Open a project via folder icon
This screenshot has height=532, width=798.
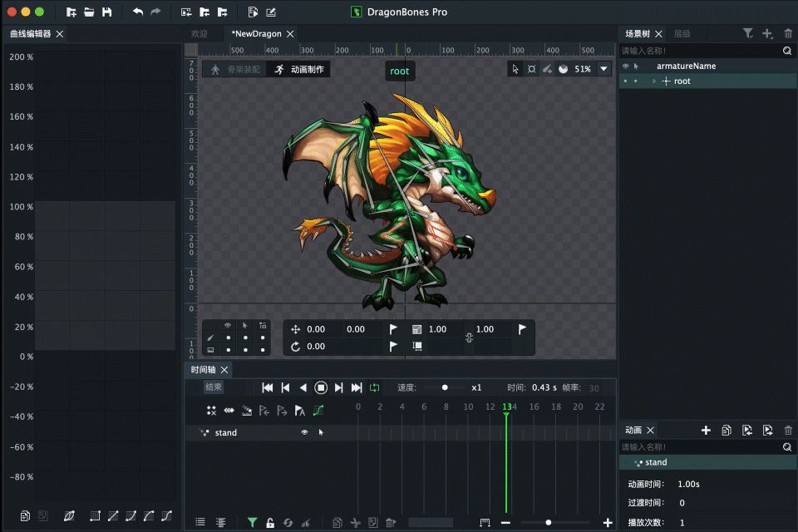point(89,12)
